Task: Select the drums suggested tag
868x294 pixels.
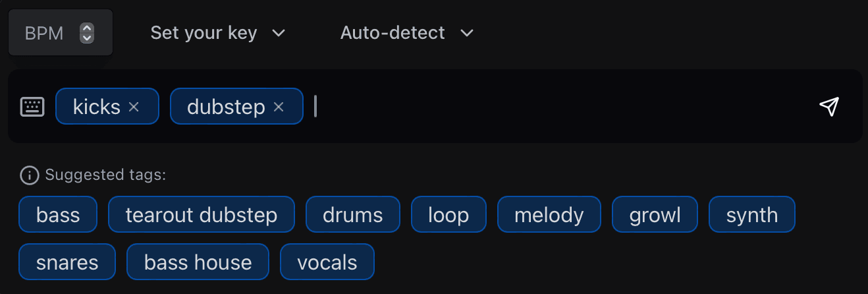Action: [x=353, y=215]
